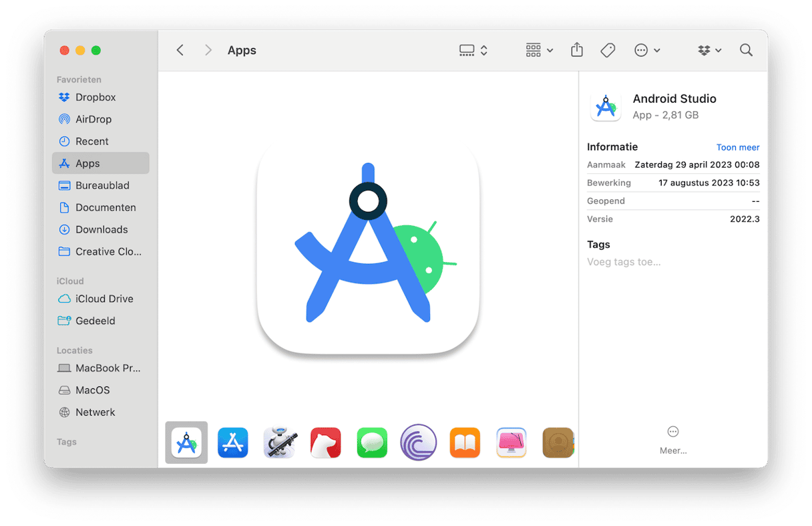Click the Voeg tags toe input field
Image resolution: width=812 pixels, height=526 pixels.
tap(624, 261)
